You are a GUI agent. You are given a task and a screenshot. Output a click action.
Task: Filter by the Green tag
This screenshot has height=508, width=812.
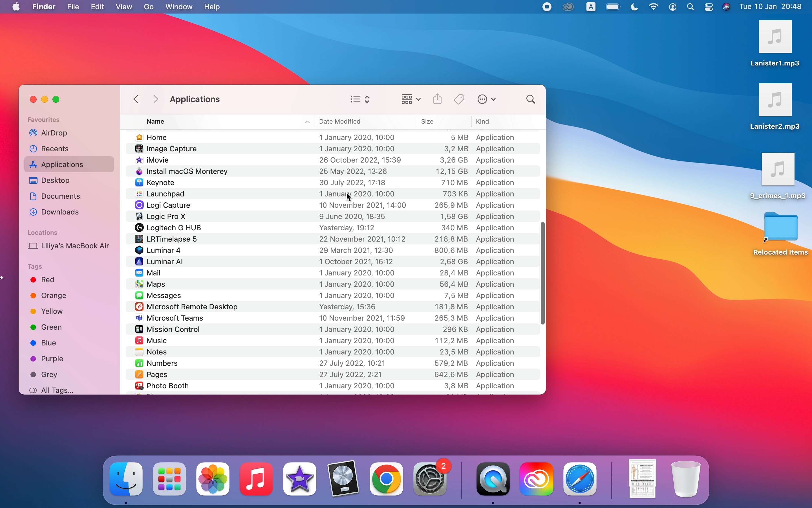[69, 327]
